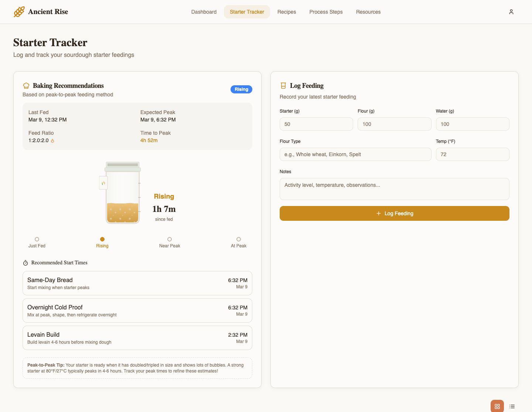Viewport: 532px width, 412px height.
Task: Click the flame icon beside feed ratio
Action: pyautogui.click(x=52, y=141)
